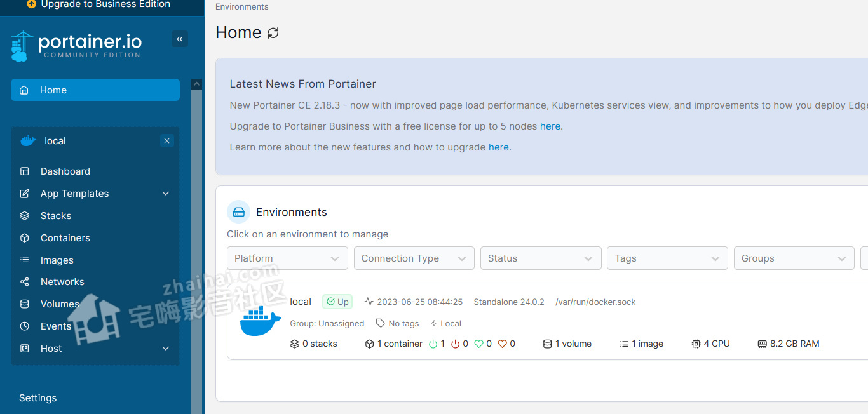Open the Platform filter dropdown

point(287,258)
